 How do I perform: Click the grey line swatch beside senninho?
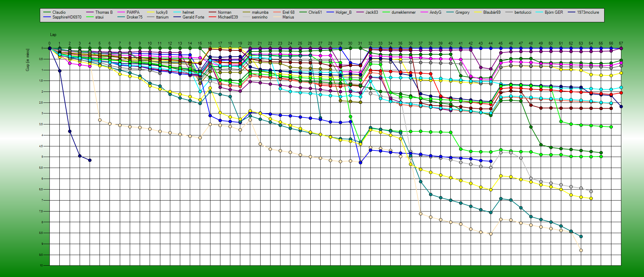(246, 17)
